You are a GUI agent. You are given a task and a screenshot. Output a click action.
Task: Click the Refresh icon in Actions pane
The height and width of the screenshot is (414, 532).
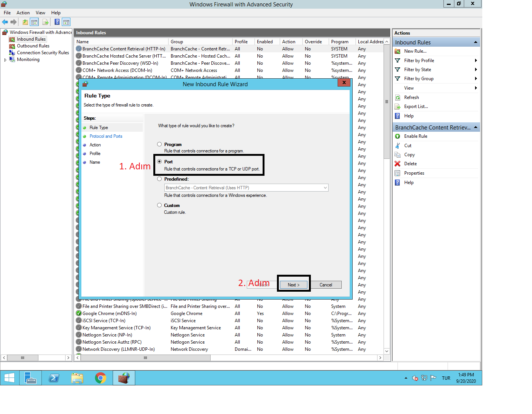(397, 97)
